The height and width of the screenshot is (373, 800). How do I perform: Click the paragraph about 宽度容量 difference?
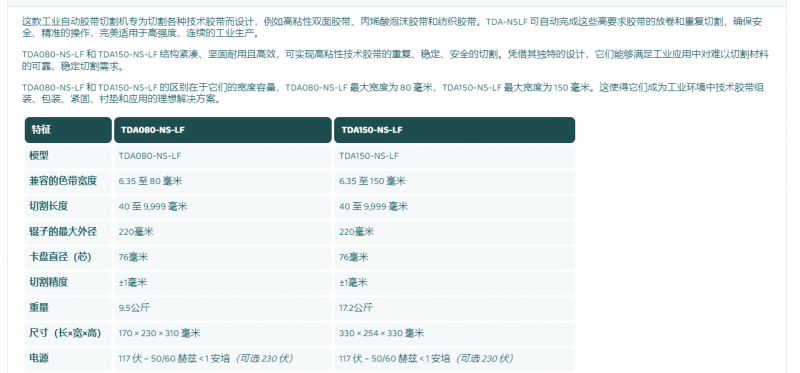[x=392, y=93]
